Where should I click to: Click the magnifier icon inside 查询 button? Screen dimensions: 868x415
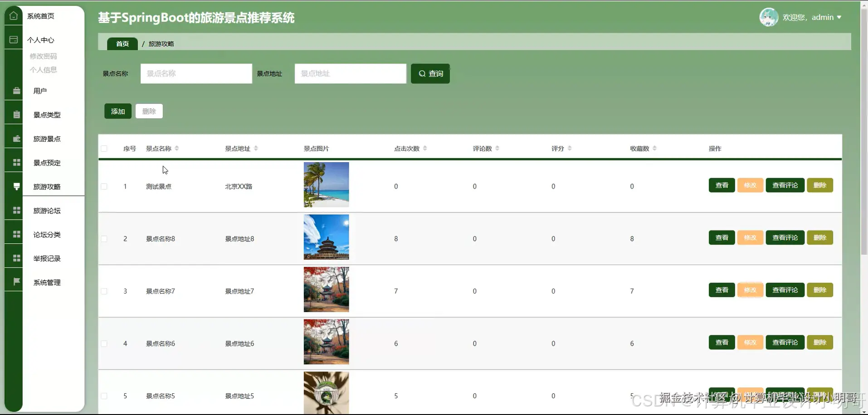point(422,73)
